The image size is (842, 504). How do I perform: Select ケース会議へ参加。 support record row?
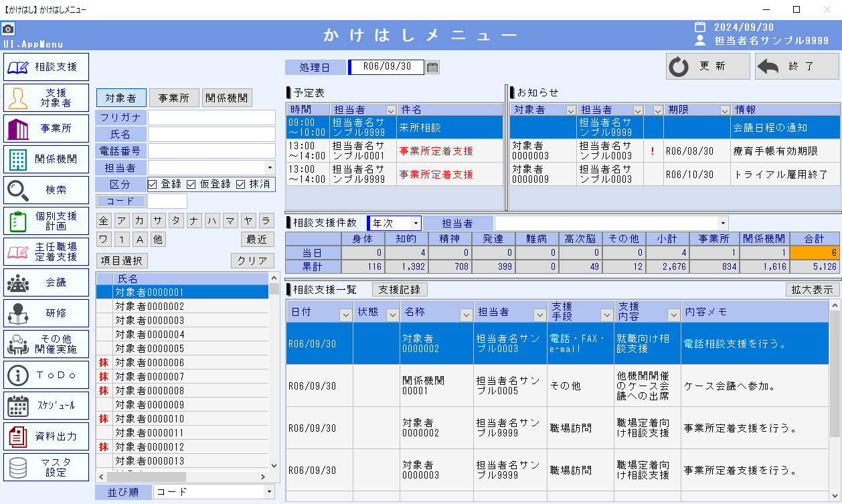558,386
